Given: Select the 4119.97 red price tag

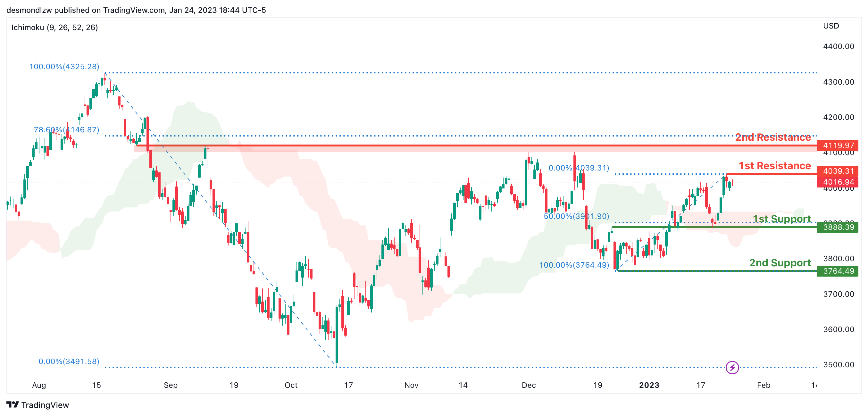Looking at the screenshot, I should click(x=838, y=145).
